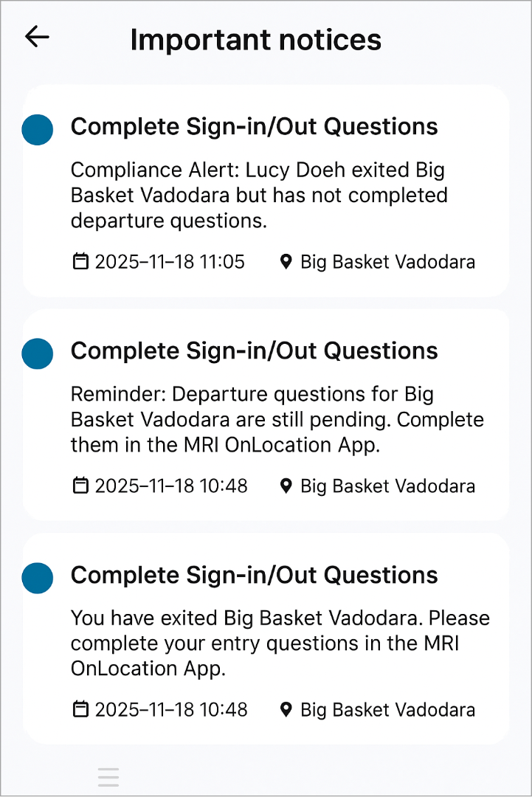Open the first Complete Sign-in/Out Questions title
The height and width of the screenshot is (797, 532).
[x=254, y=127]
